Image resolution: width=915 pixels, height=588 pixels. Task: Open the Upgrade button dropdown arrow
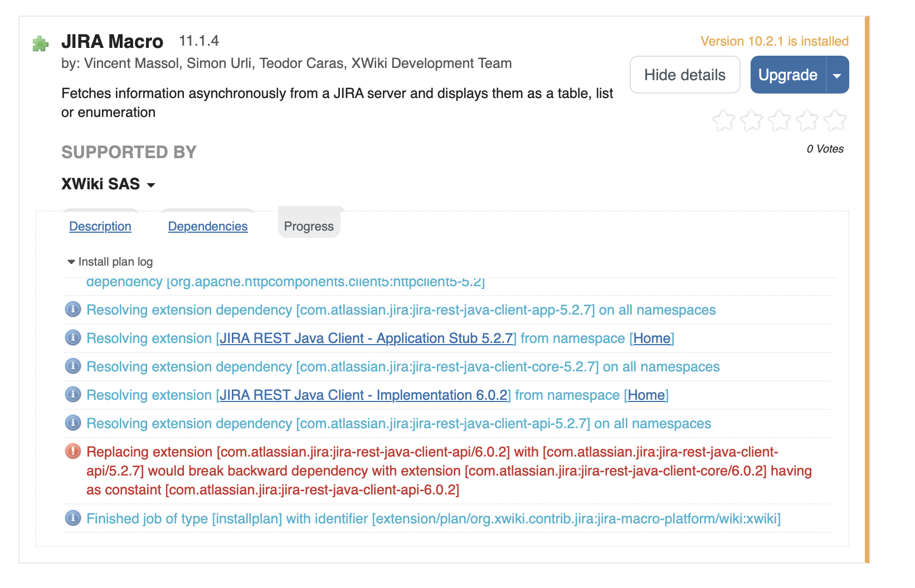point(837,75)
